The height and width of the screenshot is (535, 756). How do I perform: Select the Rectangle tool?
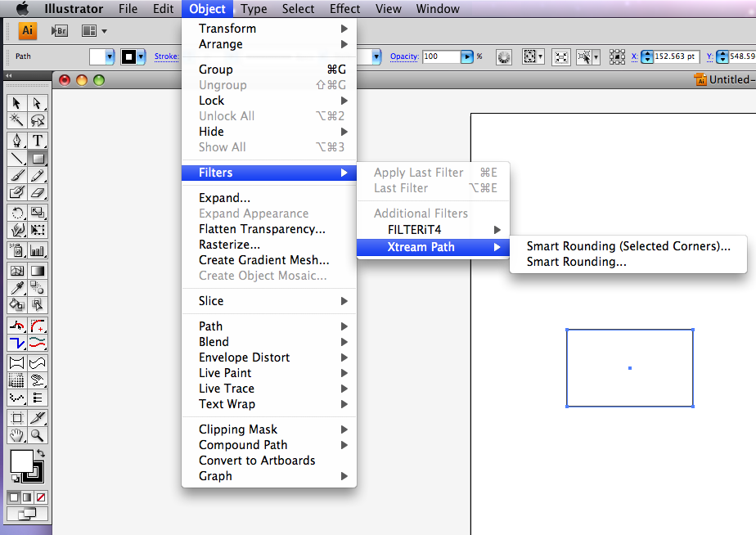coord(37,158)
